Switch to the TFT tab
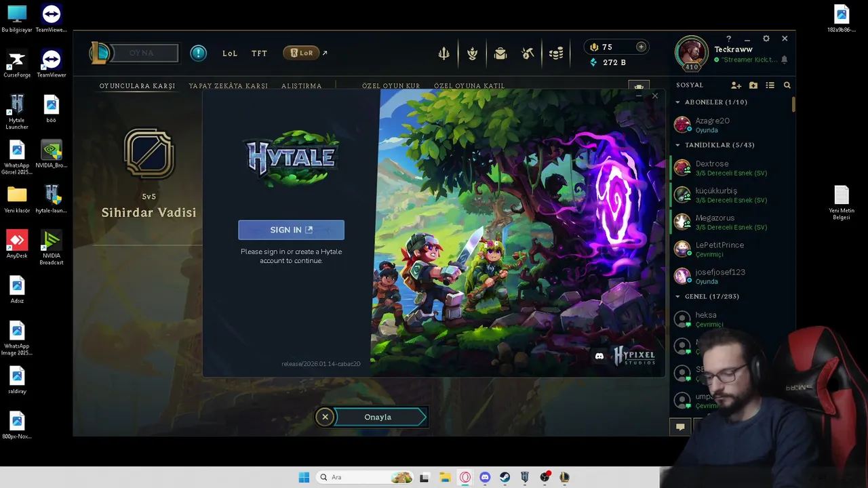The image size is (868, 488). click(259, 53)
